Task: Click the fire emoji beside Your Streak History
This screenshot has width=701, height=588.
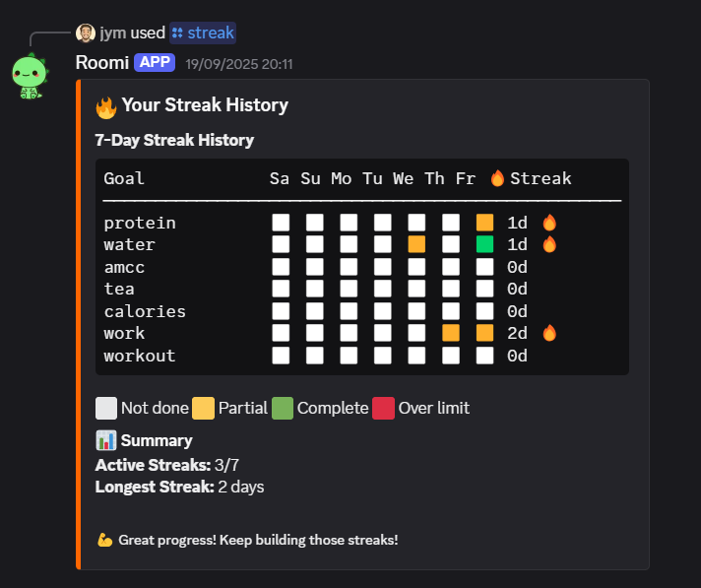Action: [106, 105]
